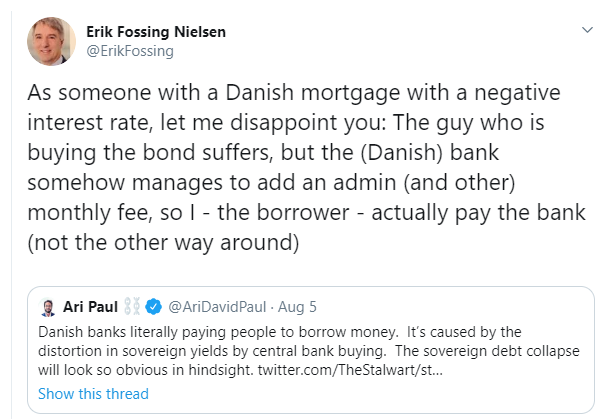The width and height of the screenshot is (602, 419).
Task: Click the chain link emoji icon
Action: pyautogui.click(x=132, y=307)
